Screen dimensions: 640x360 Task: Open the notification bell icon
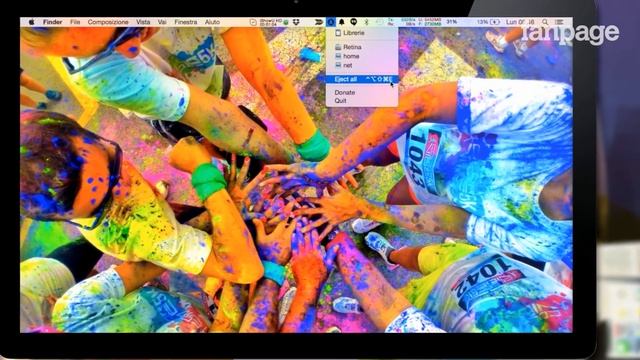coord(342,22)
